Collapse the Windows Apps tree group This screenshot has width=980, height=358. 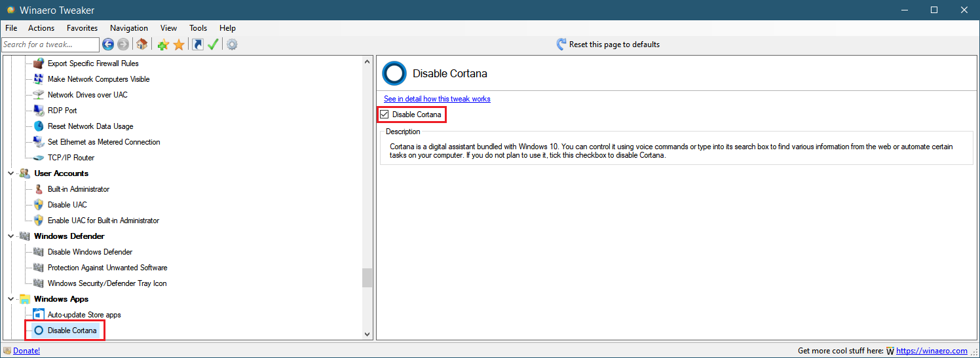(x=10, y=299)
